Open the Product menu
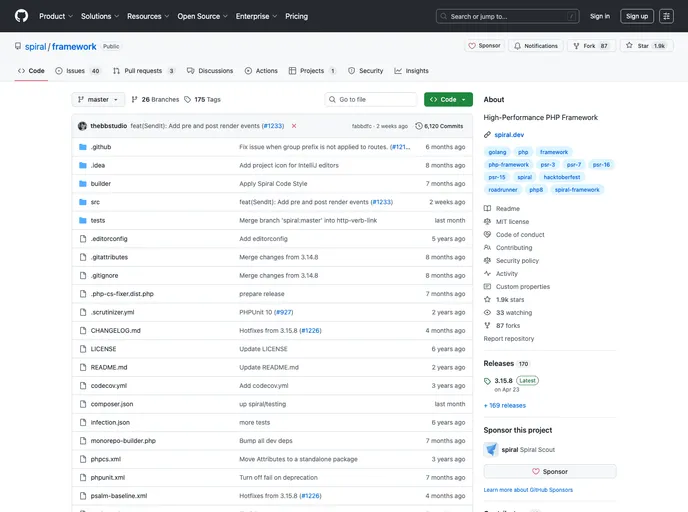The height and width of the screenshot is (512, 688). [x=56, y=16]
